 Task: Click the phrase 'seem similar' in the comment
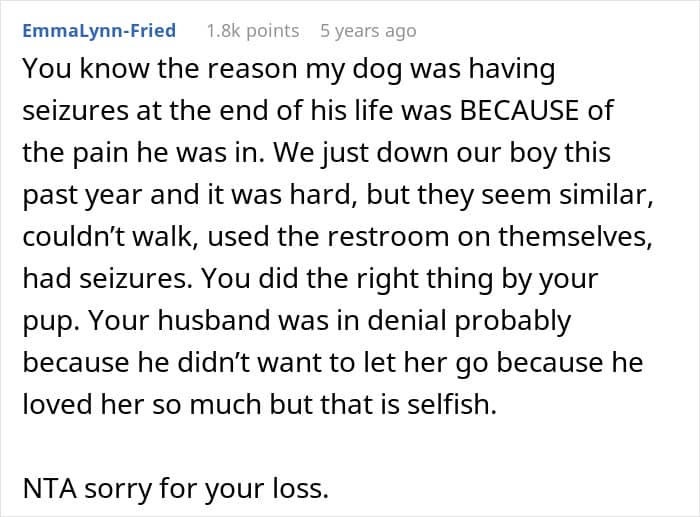coord(562,195)
